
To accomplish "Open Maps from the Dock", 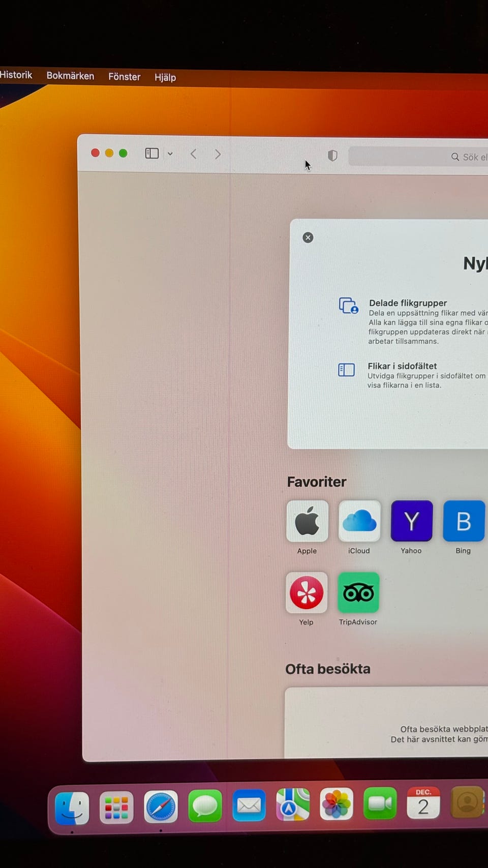I will pyautogui.click(x=293, y=805).
